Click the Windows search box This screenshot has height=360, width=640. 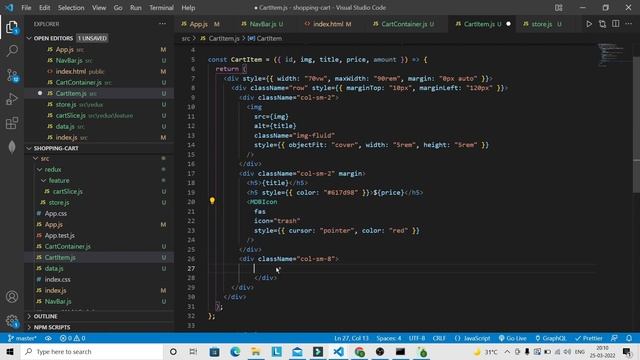[91, 352]
